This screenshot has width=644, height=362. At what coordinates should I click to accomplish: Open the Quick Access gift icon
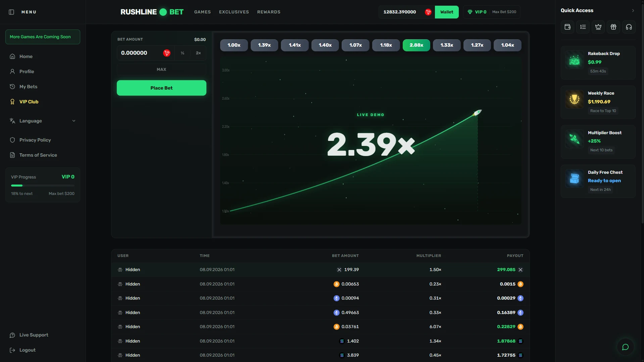[x=613, y=27]
